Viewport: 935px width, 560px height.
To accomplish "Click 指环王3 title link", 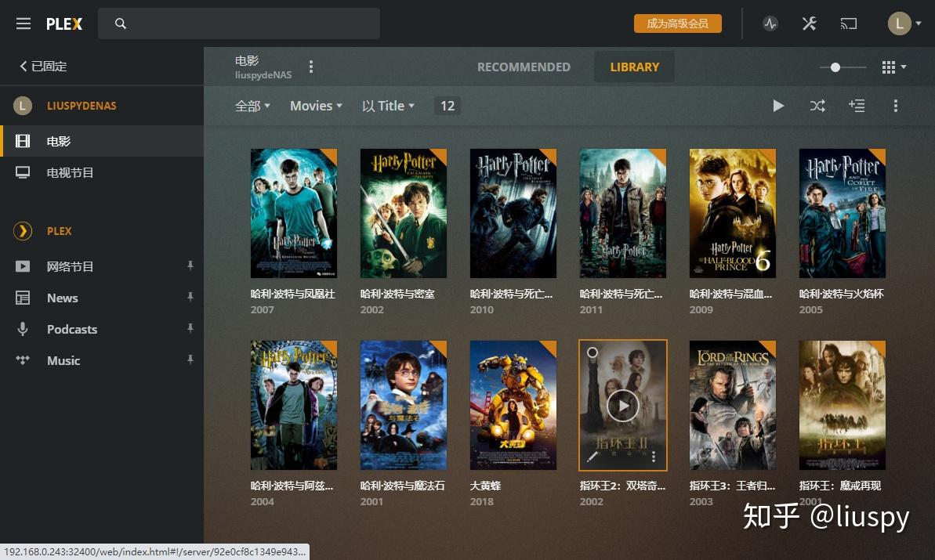I will click(x=732, y=486).
